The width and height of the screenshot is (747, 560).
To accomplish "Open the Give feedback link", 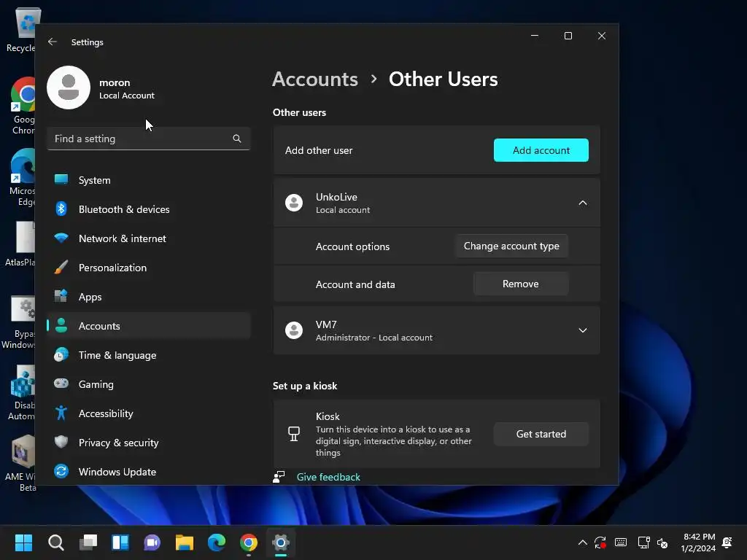I will [x=328, y=477].
